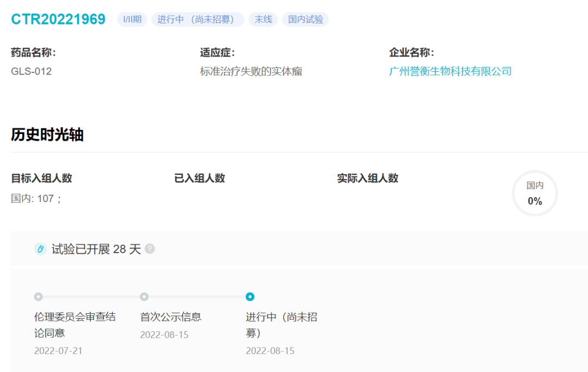Click the 实际入组人数 label

pos(367,178)
